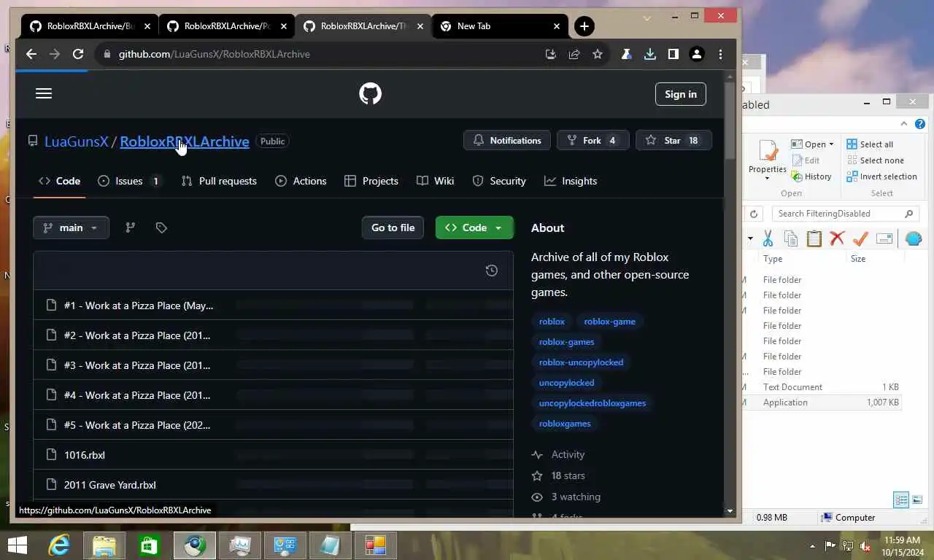934x560 pixels.
Task: Open Chrome tab search dropdown arrow
Action: (647, 17)
